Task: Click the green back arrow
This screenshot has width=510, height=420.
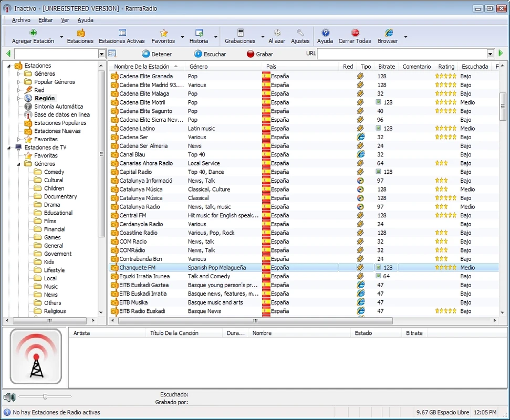Action: pos(8,54)
